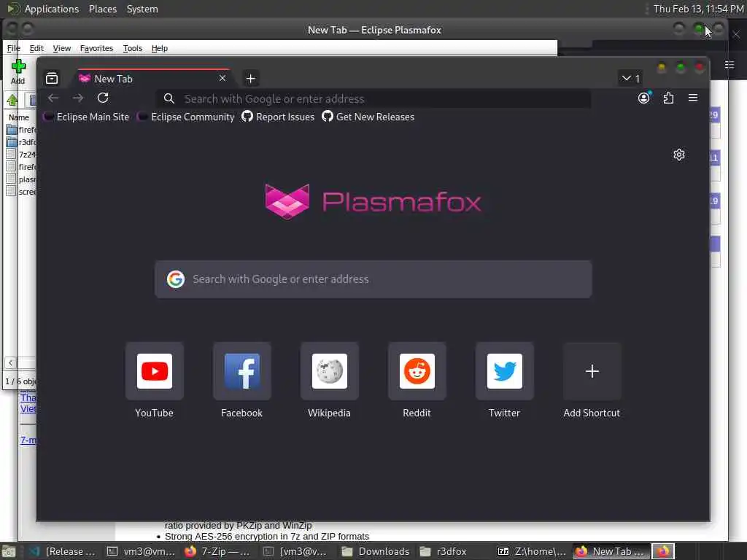Open the Places menu in top panel
Viewport: 747px width, 560px height.
point(103,9)
